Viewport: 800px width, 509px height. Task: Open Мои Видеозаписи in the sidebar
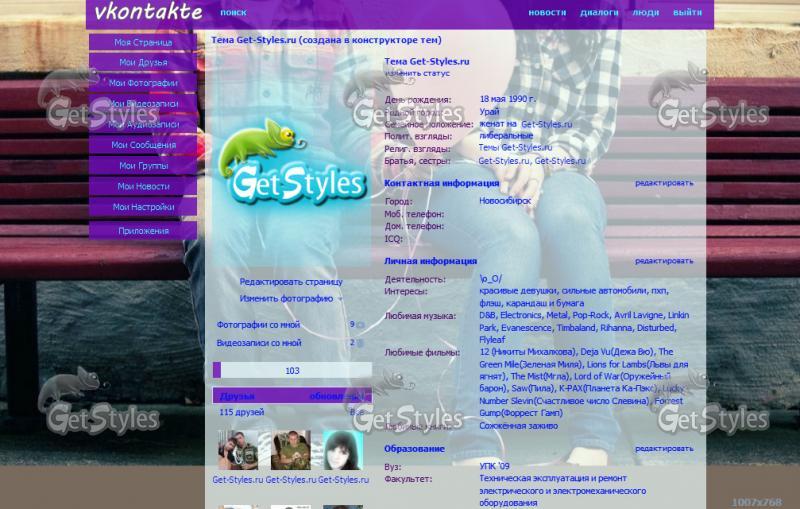pos(143,104)
